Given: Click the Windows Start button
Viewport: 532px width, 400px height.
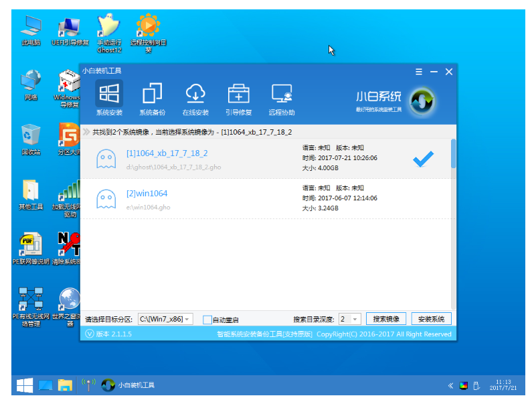Looking at the screenshot, I should 25,385.
